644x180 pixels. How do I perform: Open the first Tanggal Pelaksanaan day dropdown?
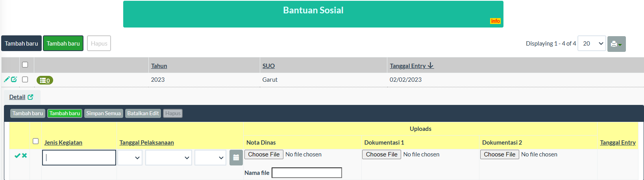pyautogui.click(x=130, y=158)
